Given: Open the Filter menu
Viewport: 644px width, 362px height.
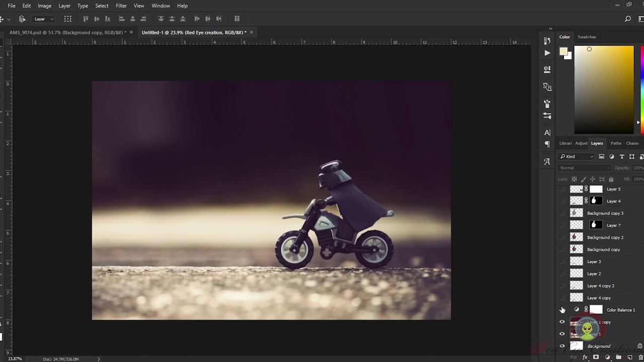Looking at the screenshot, I should (121, 6).
